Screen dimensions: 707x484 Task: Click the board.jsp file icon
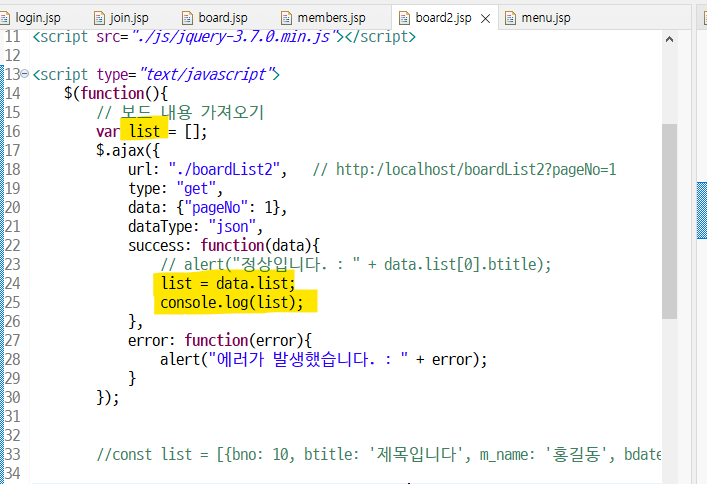187,18
